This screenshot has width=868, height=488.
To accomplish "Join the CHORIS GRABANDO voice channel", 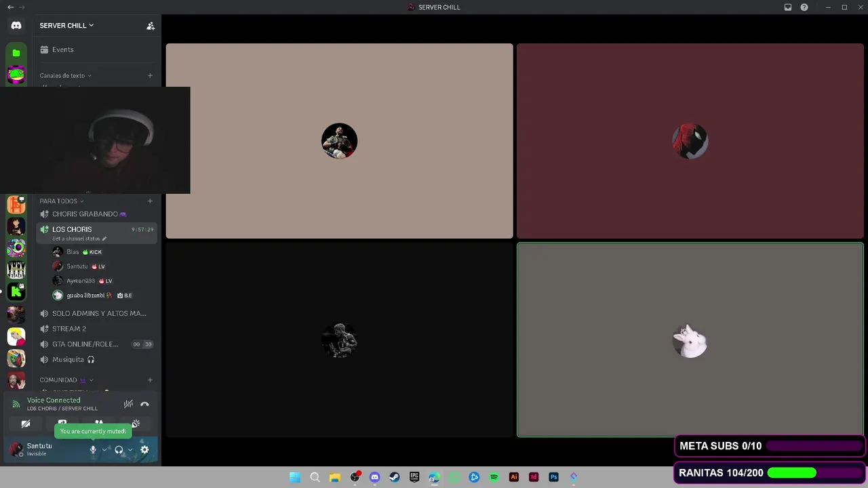I will [96, 214].
